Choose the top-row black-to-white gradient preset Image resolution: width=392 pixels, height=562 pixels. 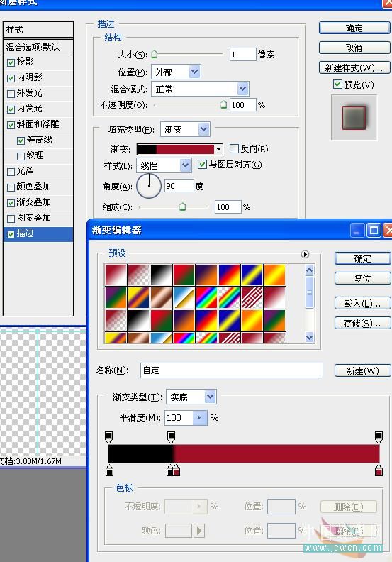161,275
